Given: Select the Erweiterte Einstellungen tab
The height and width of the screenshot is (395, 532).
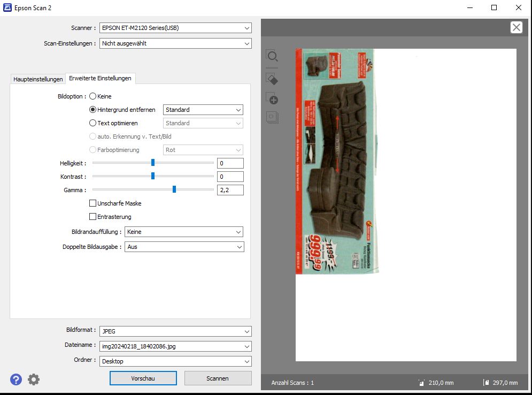Looking at the screenshot, I should point(100,78).
